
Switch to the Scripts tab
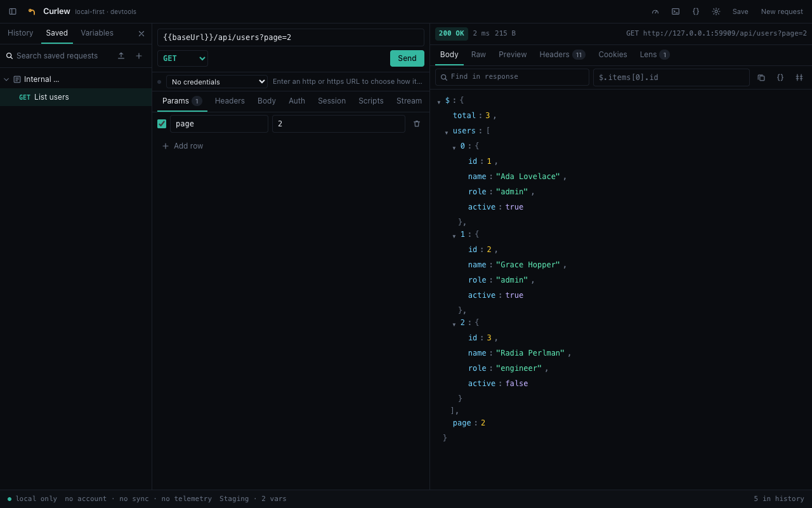371,101
